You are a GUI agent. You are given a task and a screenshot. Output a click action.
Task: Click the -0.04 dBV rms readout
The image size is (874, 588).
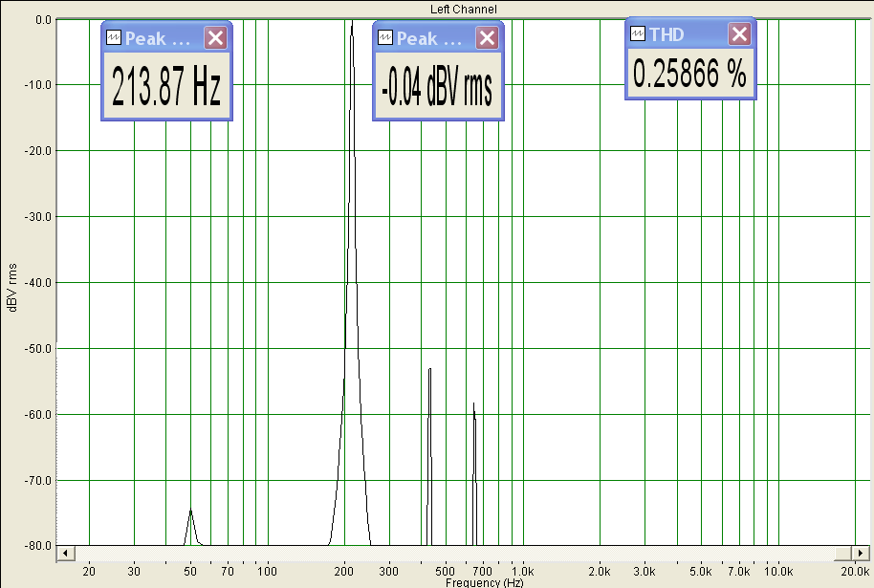click(438, 88)
